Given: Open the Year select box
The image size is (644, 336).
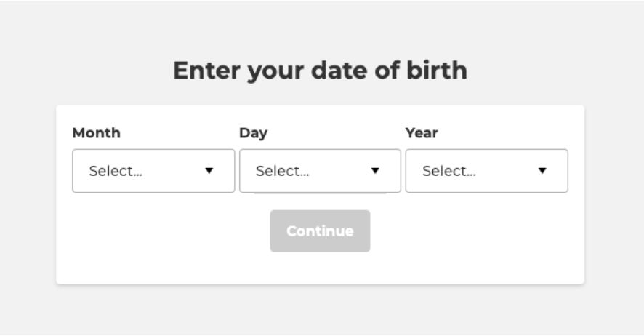Looking at the screenshot, I should (486, 171).
